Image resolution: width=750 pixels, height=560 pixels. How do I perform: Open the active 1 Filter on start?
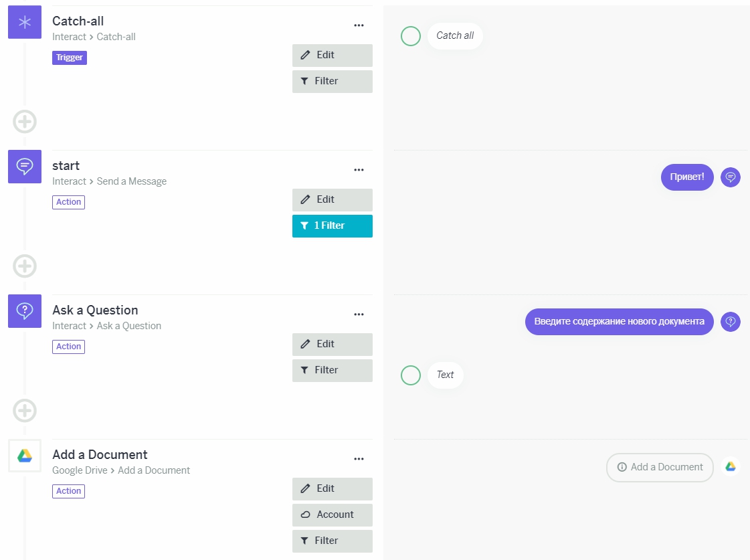tap(333, 225)
